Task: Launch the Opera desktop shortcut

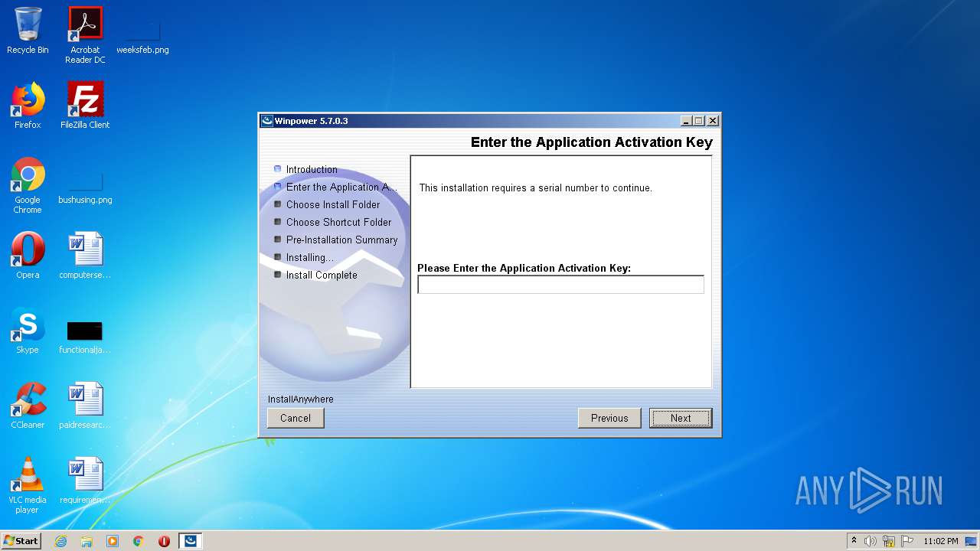Action: click(28, 256)
